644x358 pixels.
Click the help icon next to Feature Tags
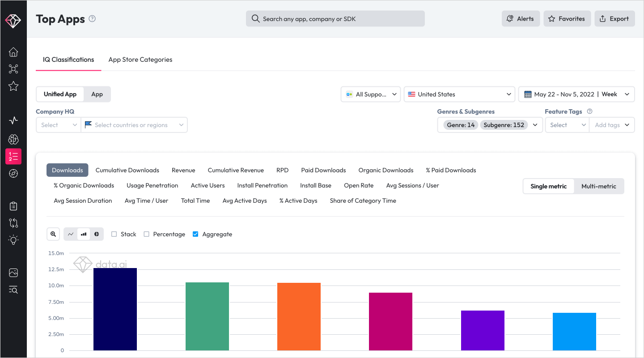589,111
